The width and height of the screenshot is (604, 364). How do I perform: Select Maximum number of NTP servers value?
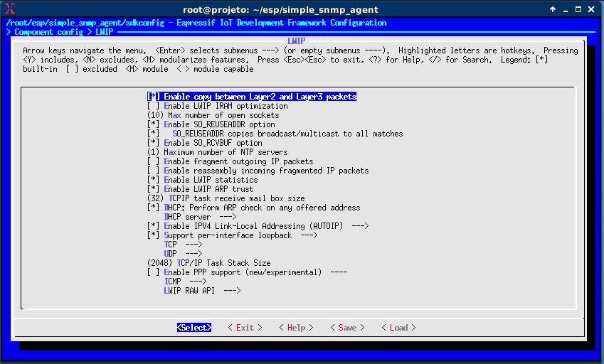pos(218,152)
